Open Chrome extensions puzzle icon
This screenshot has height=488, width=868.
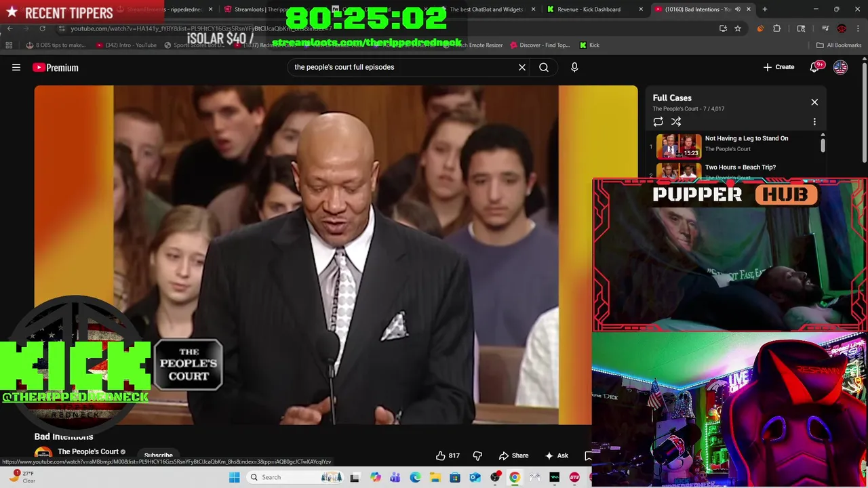point(777,28)
